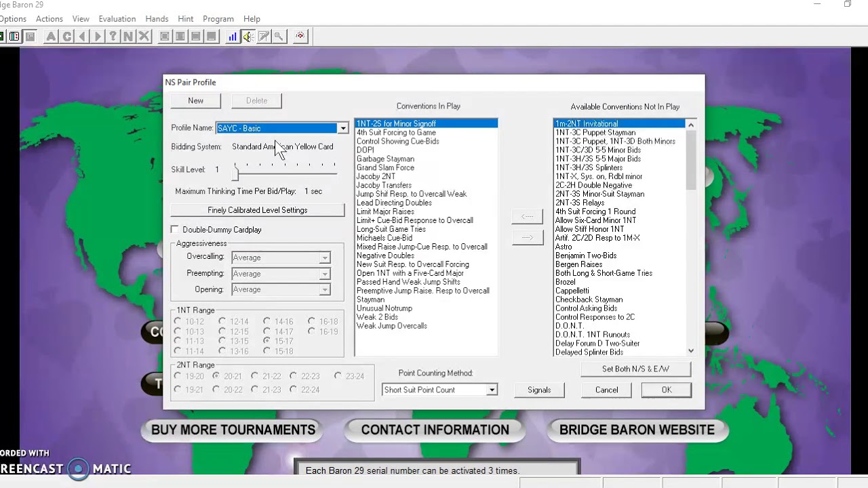
Task: Open the Preempting aggressiveness dropdown
Action: coord(325,274)
